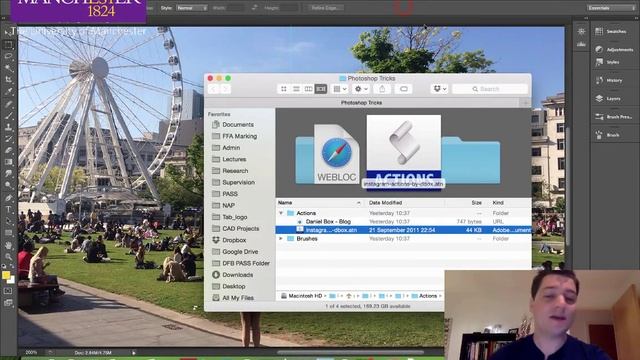Open the Layers panel
Viewport: 640px width, 360px height.
pyautogui.click(x=608, y=98)
